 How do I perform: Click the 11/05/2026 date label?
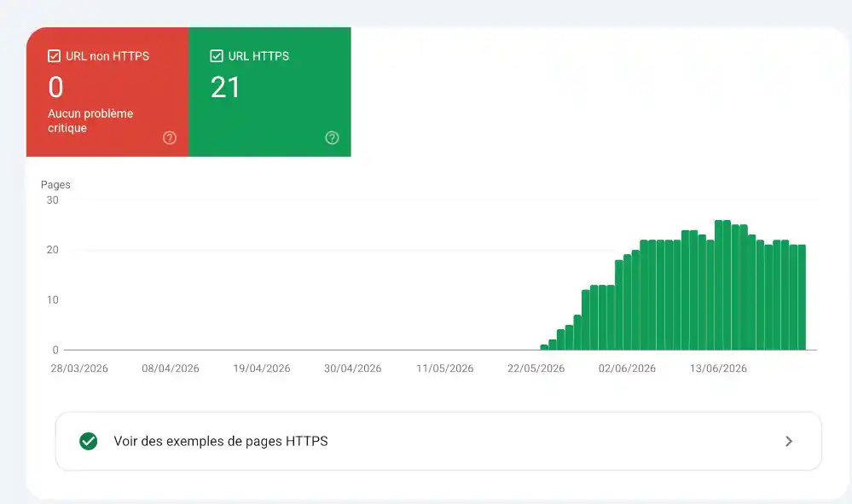[445, 368]
